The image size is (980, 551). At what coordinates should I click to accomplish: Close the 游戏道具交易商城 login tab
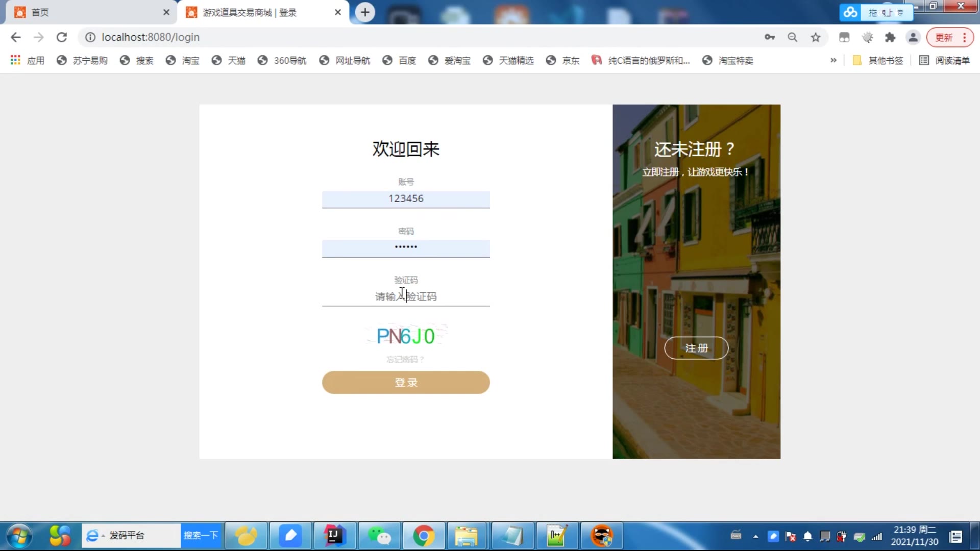tap(338, 12)
